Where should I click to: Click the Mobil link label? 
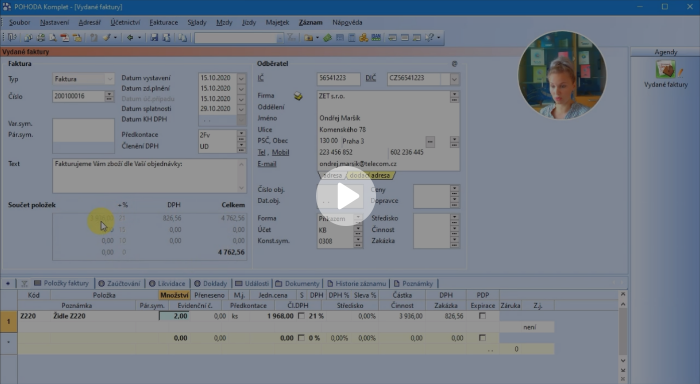pos(280,152)
